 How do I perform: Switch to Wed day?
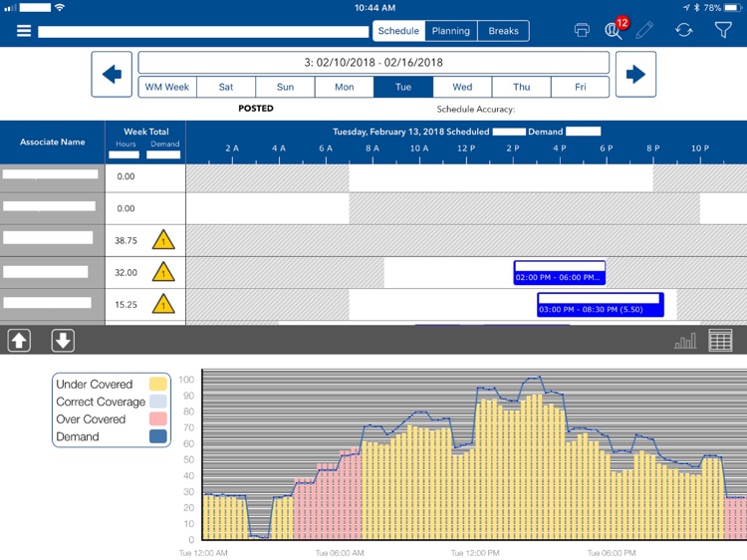[x=462, y=87]
